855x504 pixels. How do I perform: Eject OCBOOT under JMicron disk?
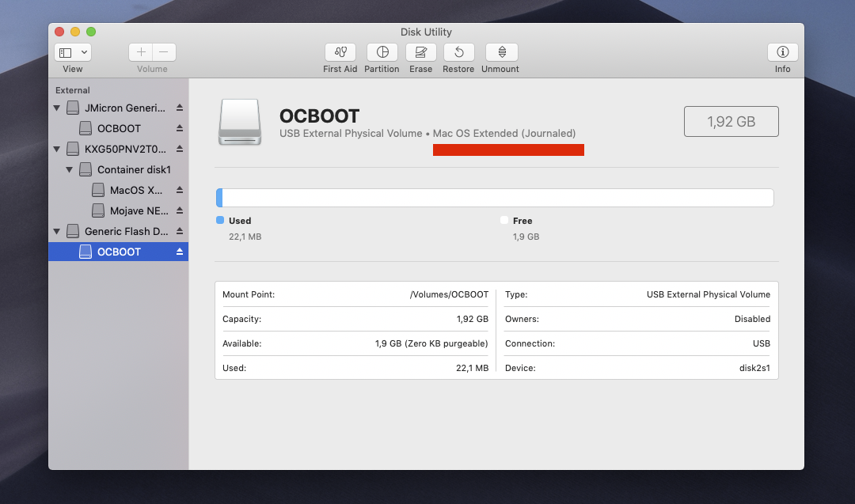click(x=180, y=129)
